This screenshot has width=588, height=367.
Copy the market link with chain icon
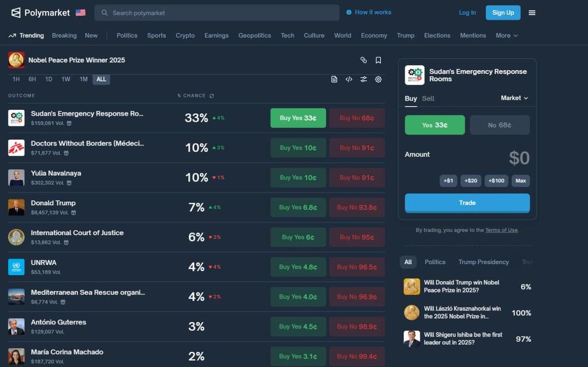[x=363, y=60]
